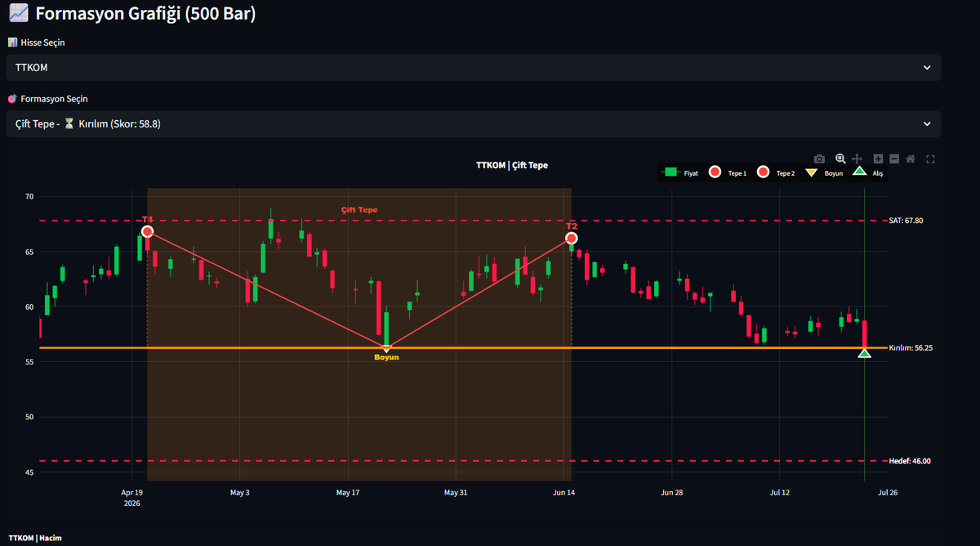Toggle Alış legend entry
The image size is (980, 546).
pos(868,172)
